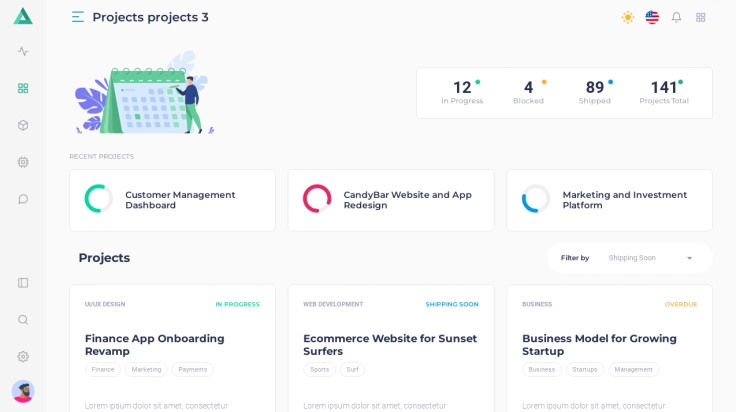Click the chip sidebar icon
Image resolution: width=736 pixels, height=412 pixels.
click(23, 162)
